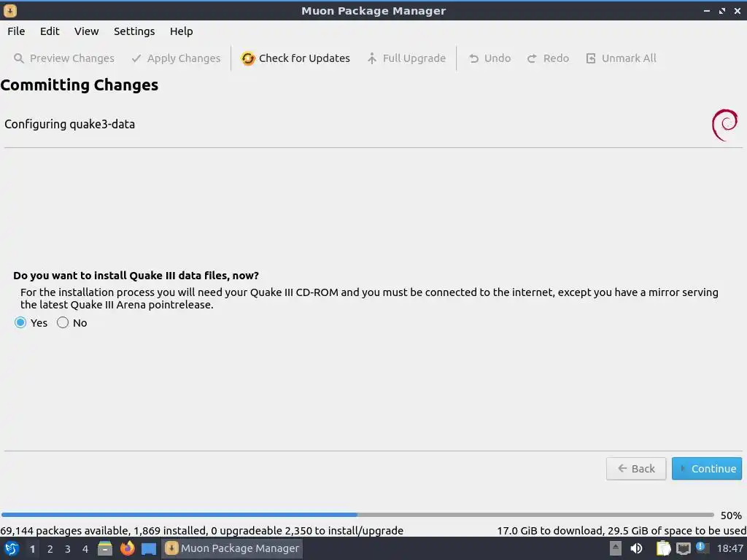The height and width of the screenshot is (560, 747).
Task: Click the 'Do you want to install Quake III' question
Action: point(136,276)
